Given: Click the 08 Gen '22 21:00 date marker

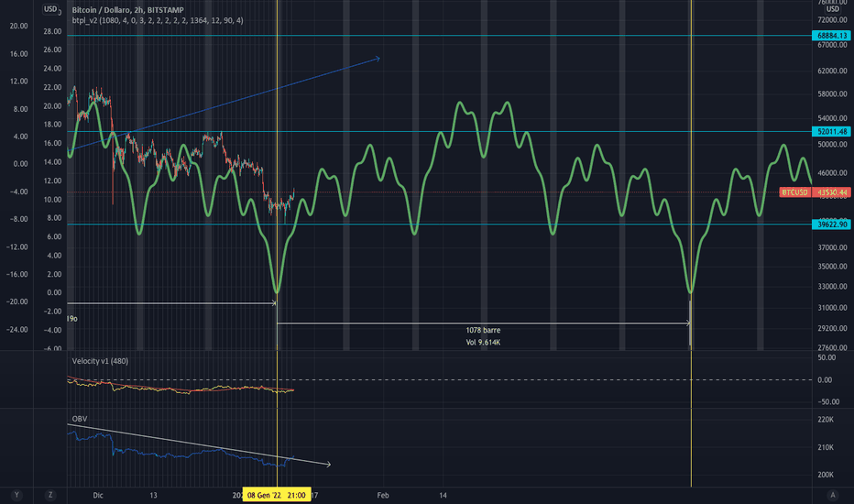Looking at the screenshot, I should tap(277, 495).
